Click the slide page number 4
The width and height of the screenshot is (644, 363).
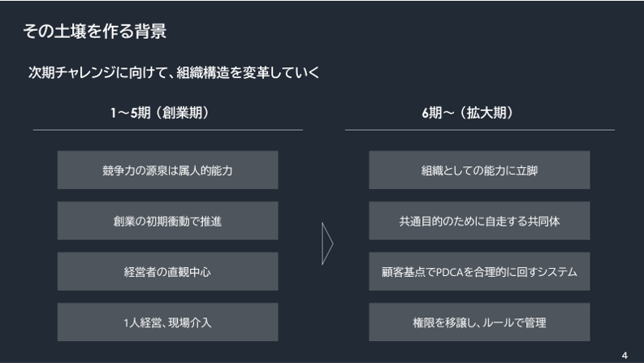625,356
